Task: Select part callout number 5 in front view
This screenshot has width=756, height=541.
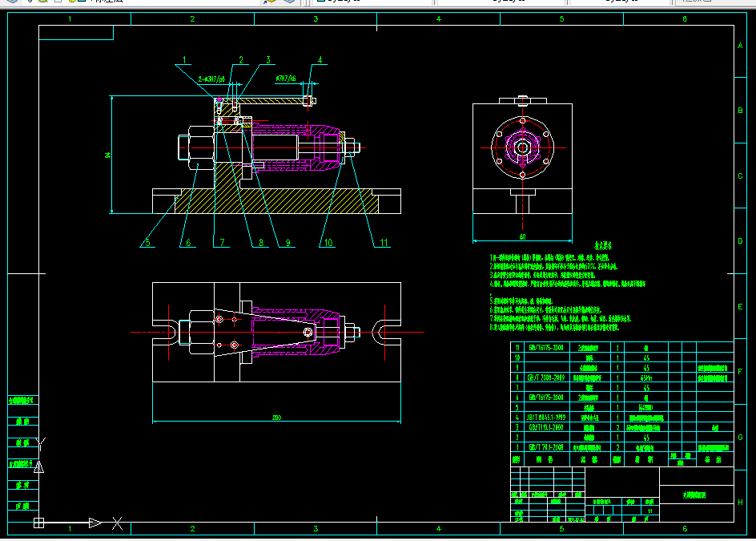Action: 147,243
